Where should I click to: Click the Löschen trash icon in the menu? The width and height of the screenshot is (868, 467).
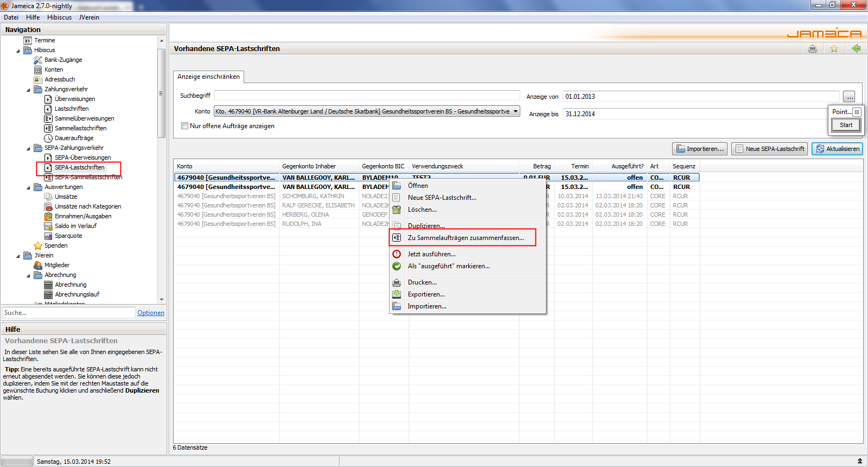(397, 210)
